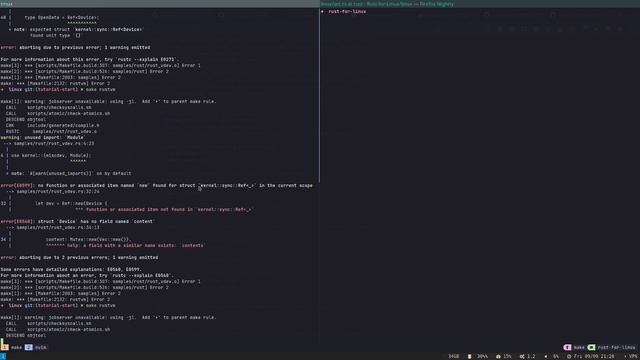Switch to tmux window 2 nvim
640x360 pixels.
[x=36, y=347]
